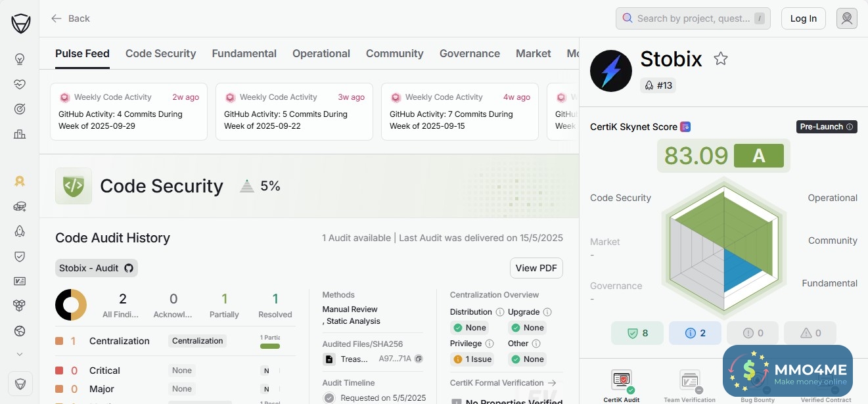
Task: Click the Upgrade info icon
Action: 547,312
